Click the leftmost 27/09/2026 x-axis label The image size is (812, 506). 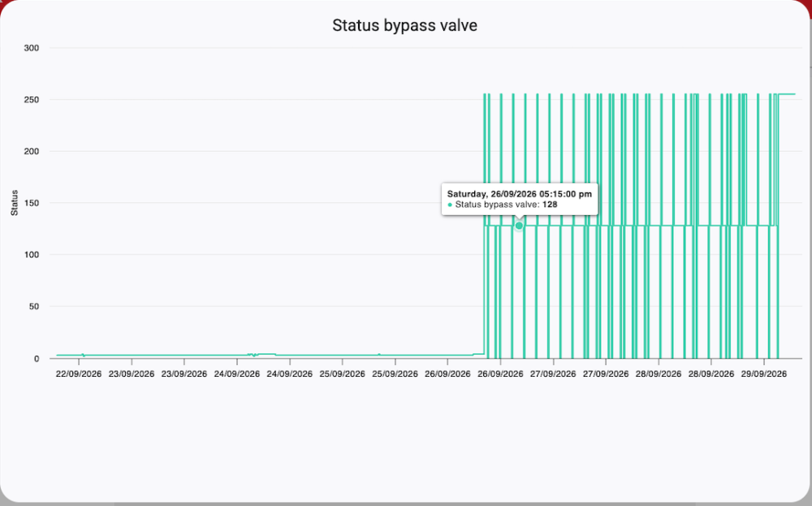click(553, 374)
